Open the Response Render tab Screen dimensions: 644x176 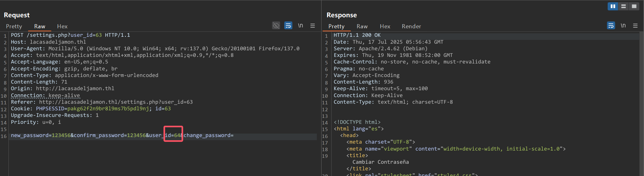coord(411,26)
